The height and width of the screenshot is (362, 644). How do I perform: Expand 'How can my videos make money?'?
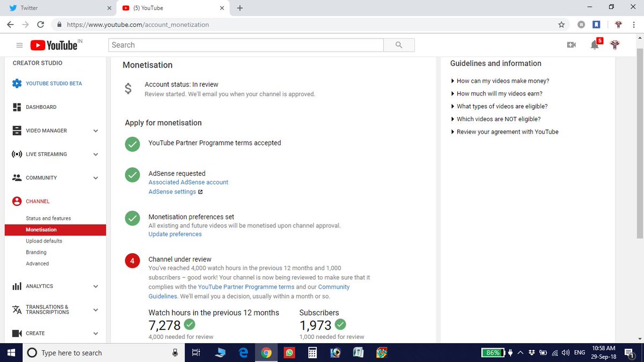(500, 81)
